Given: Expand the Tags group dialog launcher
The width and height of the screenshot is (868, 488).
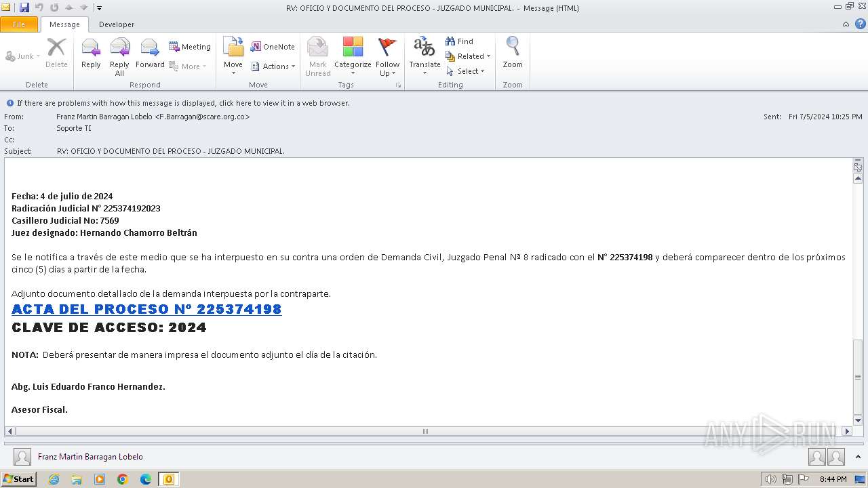Looking at the screenshot, I should pyautogui.click(x=399, y=85).
